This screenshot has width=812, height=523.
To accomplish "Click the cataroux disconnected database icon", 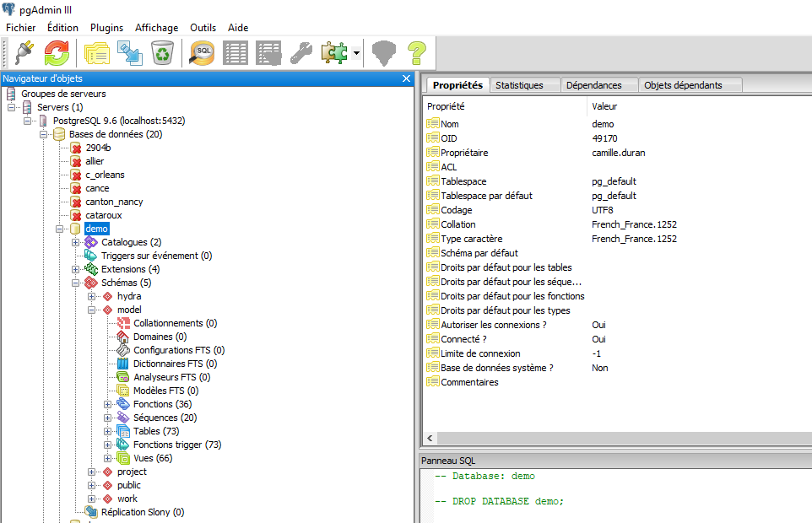I will (76, 215).
